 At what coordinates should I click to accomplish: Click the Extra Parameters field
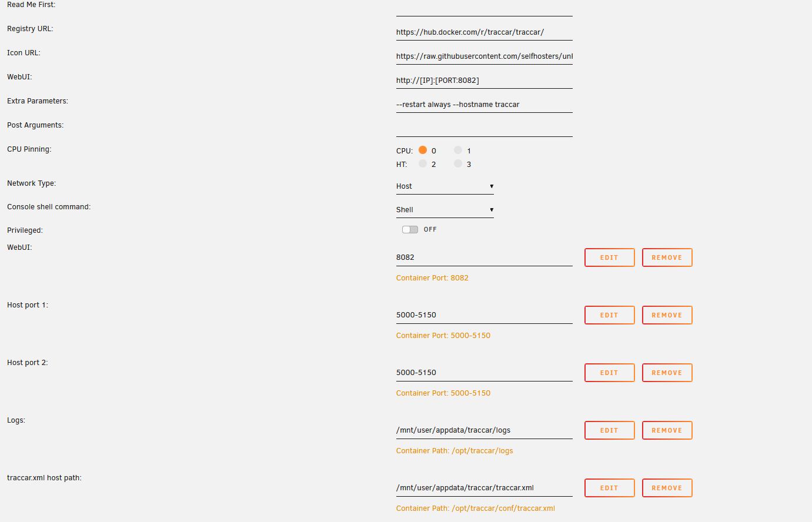484,105
